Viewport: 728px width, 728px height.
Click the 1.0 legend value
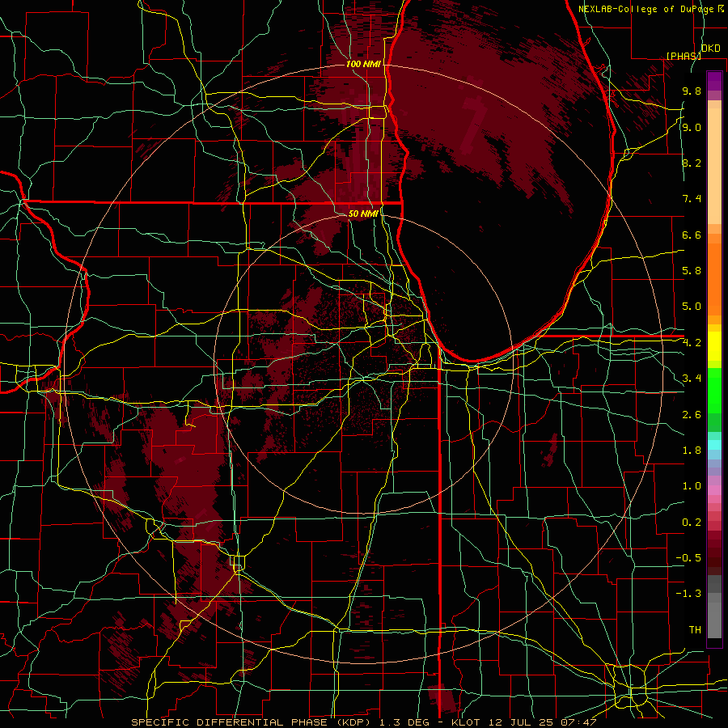(x=692, y=486)
